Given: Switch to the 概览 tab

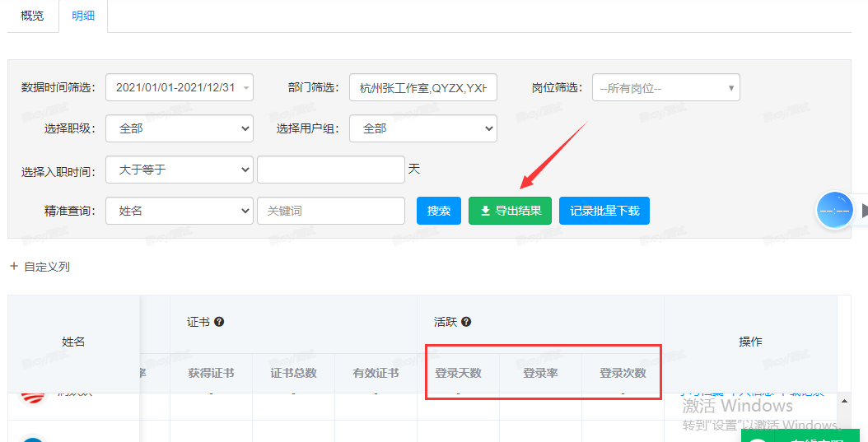Looking at the screenshot, I should [32, 16].
